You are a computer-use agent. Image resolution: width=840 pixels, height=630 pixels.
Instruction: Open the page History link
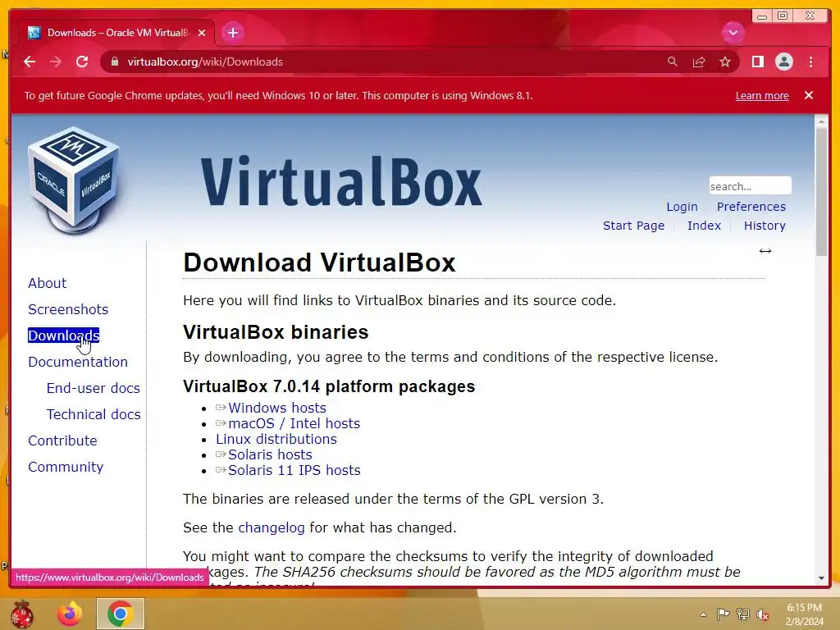[765, 226]
